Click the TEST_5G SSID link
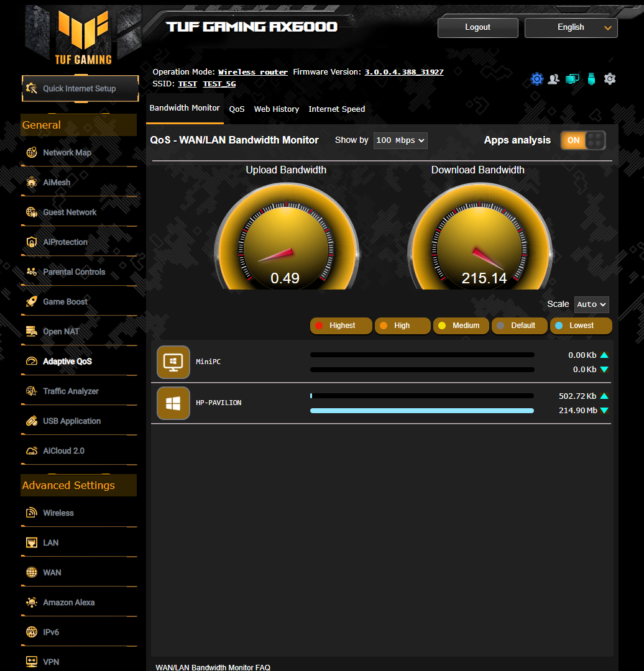This screenshot has height=671, width=644. click(x=219, y=84)
